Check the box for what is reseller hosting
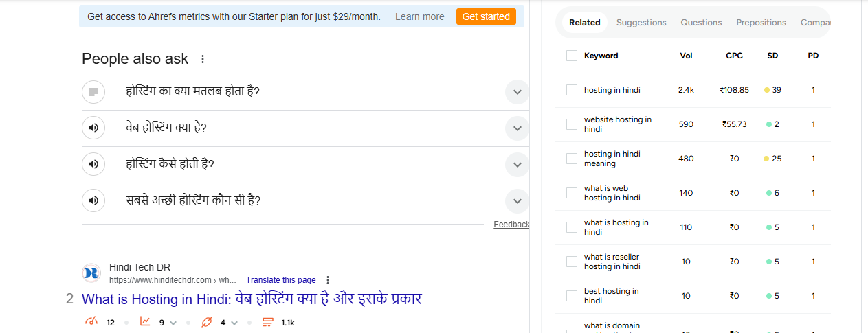The width and height of the screenshot is (868, 333). (572, 262)
